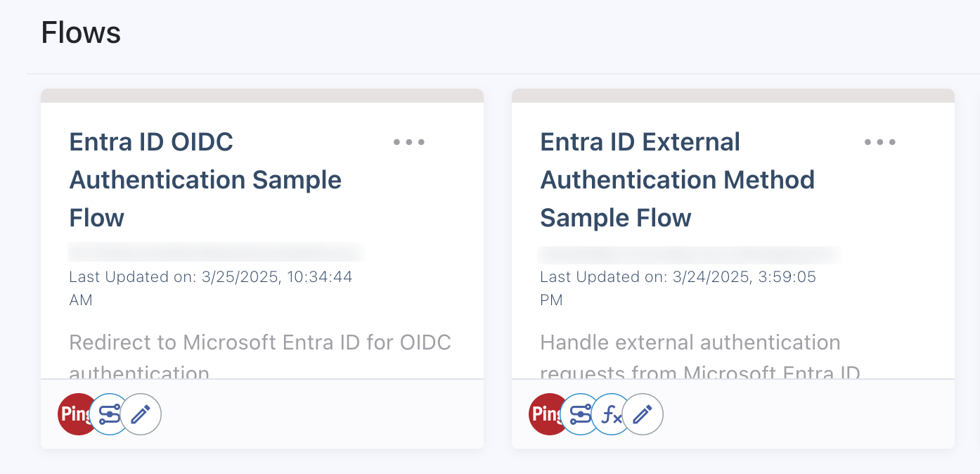Image resolution: width=980 pixels, height=474 pixels.
Task: Click the 'Redirect to Microsoft Entra ID' description
Action: [x=260, y=343]
